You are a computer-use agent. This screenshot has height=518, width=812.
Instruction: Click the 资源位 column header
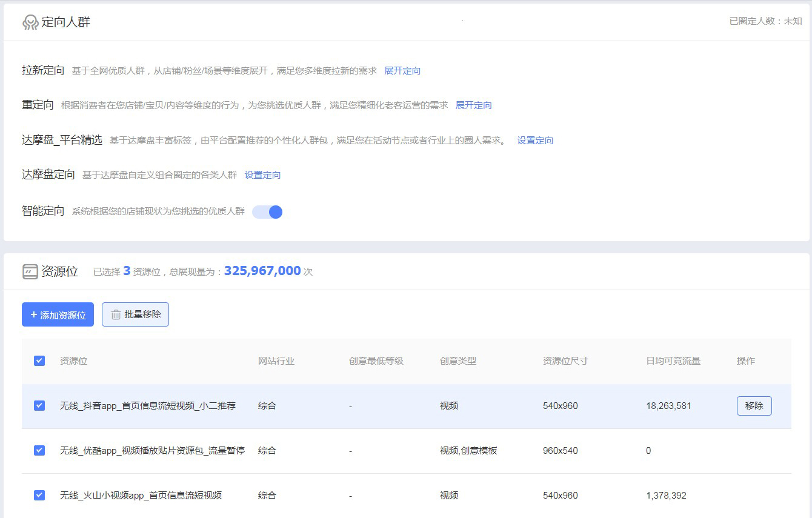[73, 360]
